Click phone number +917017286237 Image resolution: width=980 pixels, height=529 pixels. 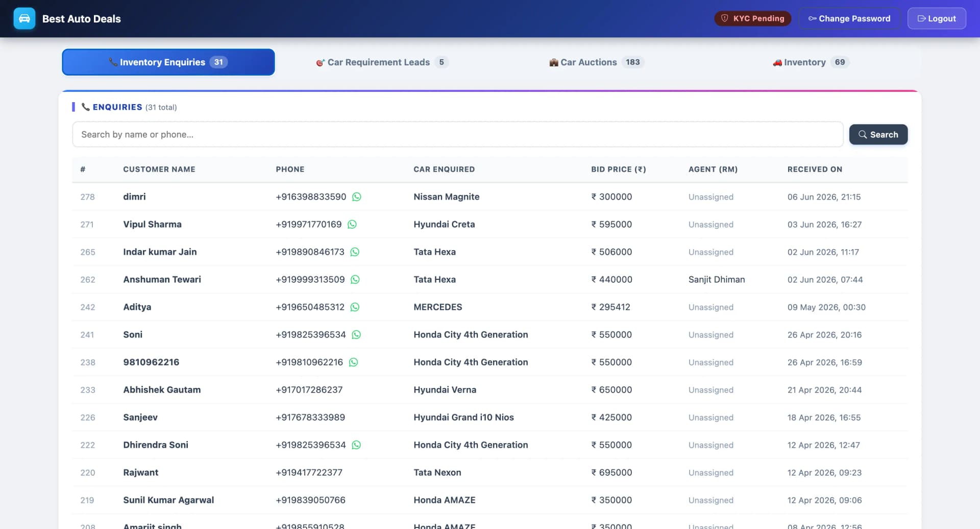coord(309,390)
